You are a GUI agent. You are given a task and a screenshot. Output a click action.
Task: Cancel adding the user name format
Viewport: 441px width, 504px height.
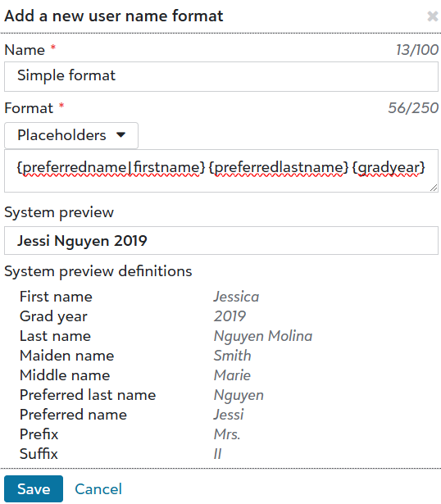(x=98, y=489)
